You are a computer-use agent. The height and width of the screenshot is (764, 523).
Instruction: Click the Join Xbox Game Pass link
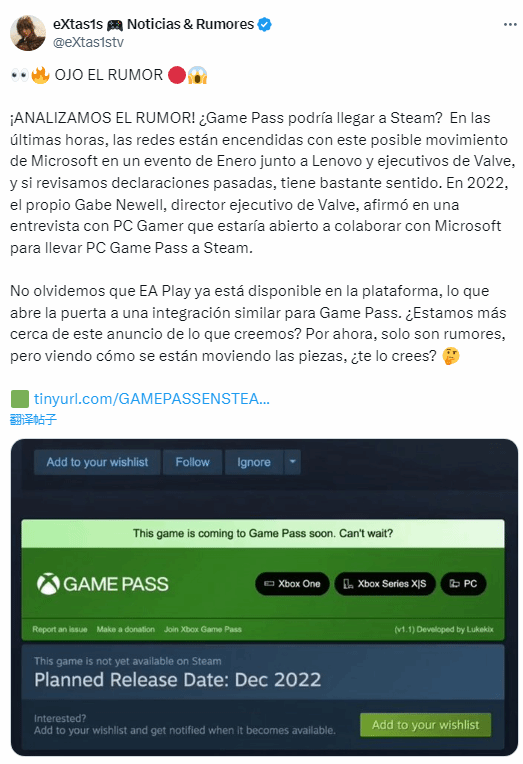pos(203,630)
